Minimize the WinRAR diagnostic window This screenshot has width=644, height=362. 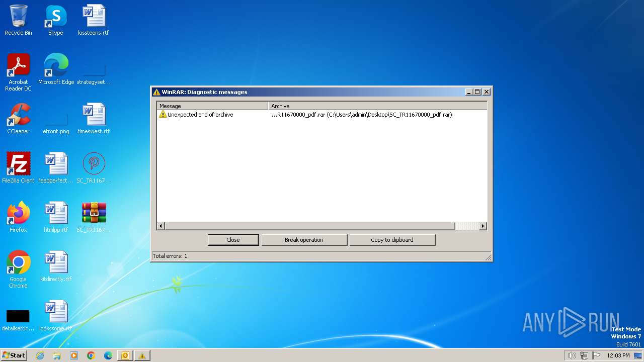[x=469, y=92]
